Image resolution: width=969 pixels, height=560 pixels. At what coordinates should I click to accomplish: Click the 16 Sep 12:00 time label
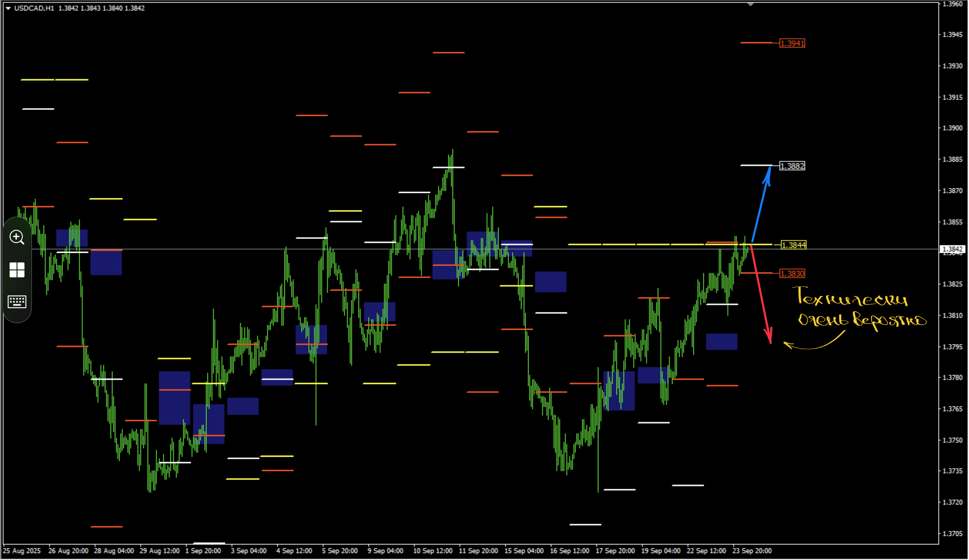click(x=570, y=551)
